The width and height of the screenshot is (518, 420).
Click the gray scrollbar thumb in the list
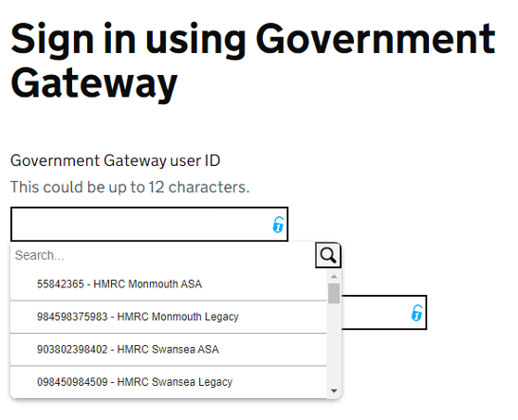[334, 293]
